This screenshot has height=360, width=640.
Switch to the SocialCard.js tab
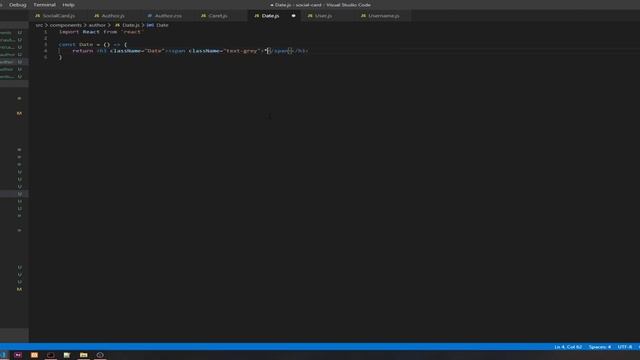(x=55, y=16)
